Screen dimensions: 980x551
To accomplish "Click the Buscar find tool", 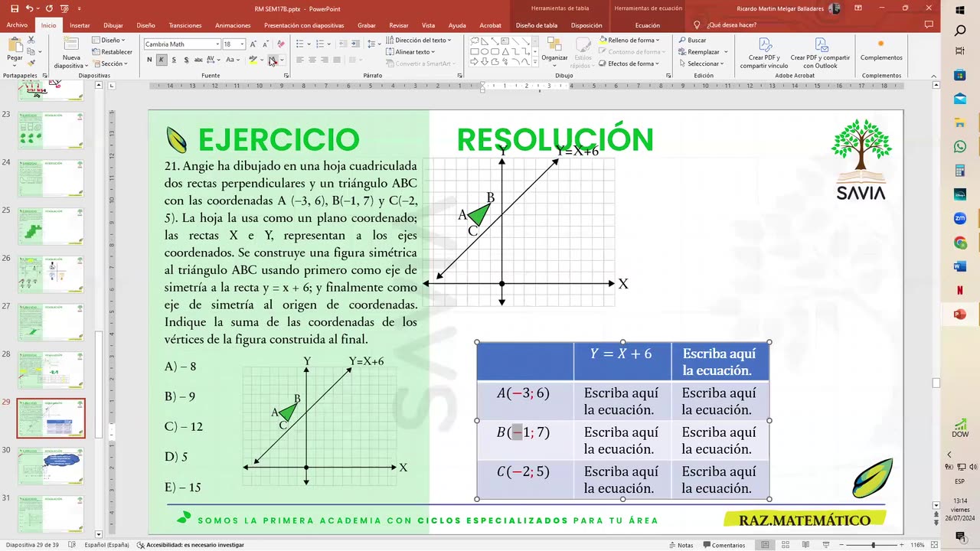I will [x=692, y=40].
